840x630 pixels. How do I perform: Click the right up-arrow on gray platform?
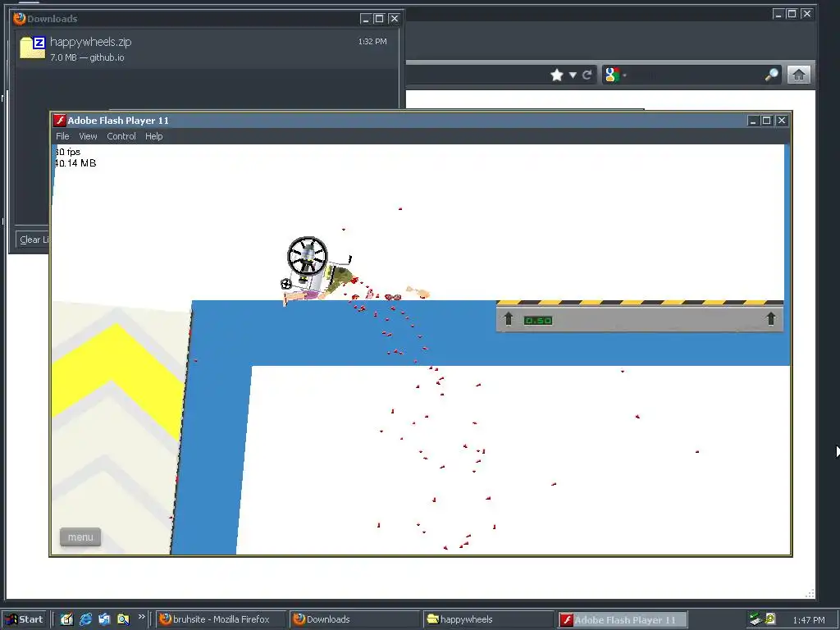tap(770, 319)
